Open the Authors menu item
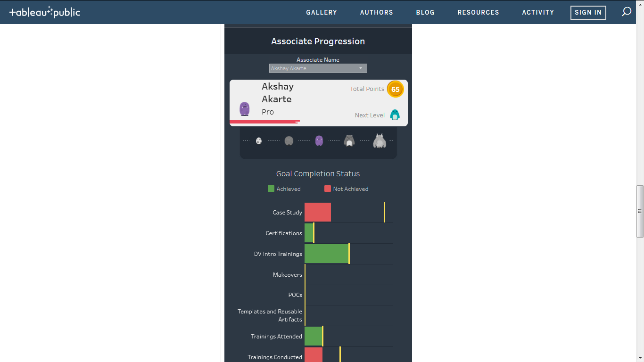644x362 pixels. (376, 12)
